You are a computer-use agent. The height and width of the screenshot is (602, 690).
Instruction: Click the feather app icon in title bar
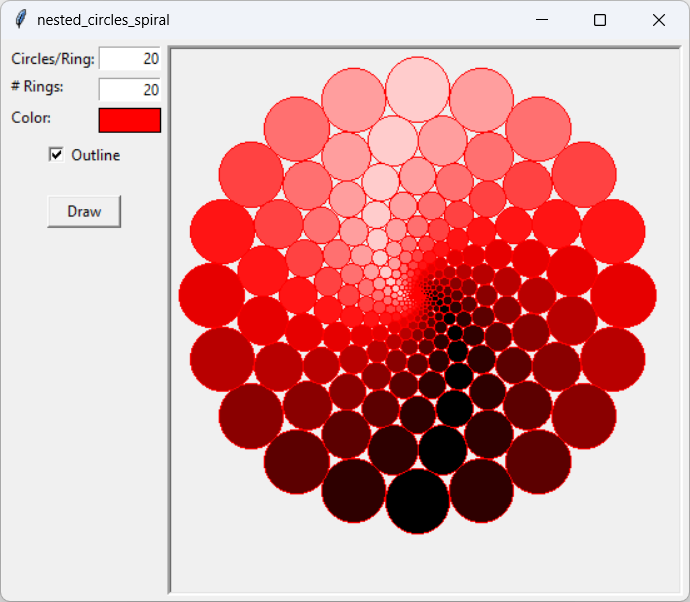20,20
